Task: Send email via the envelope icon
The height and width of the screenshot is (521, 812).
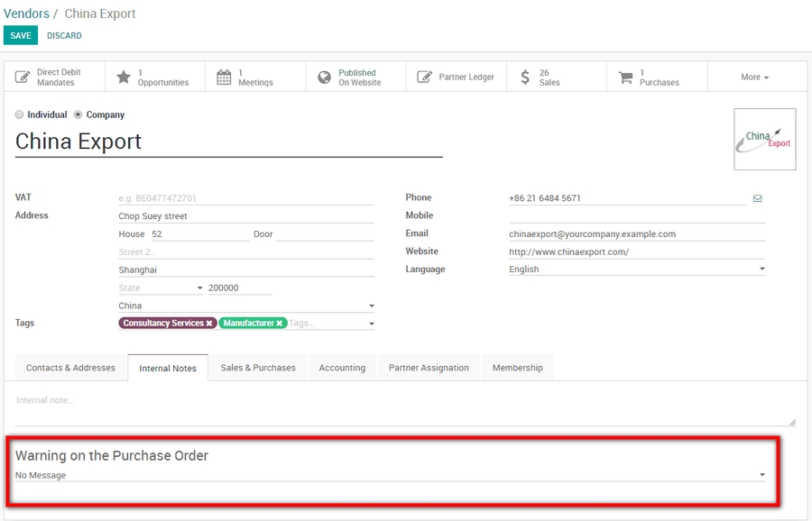Action: coord(758,197)
